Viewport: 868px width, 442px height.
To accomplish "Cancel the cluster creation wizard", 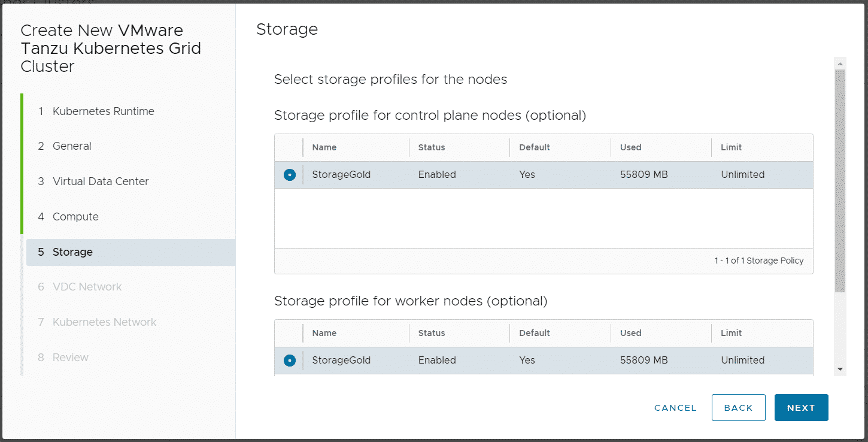I will coord(675,408).
